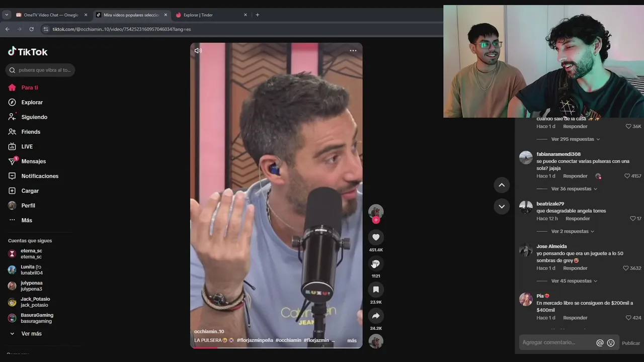Reply to beatrizale79's comment
The width and height of the screenshot is (644, 362).
click(578, 219)
